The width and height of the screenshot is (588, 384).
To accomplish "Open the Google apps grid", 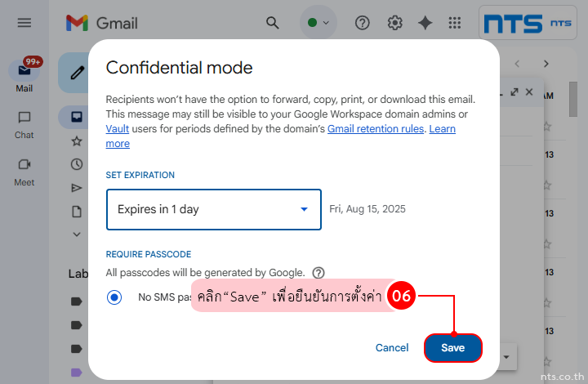I will [455, 23].
